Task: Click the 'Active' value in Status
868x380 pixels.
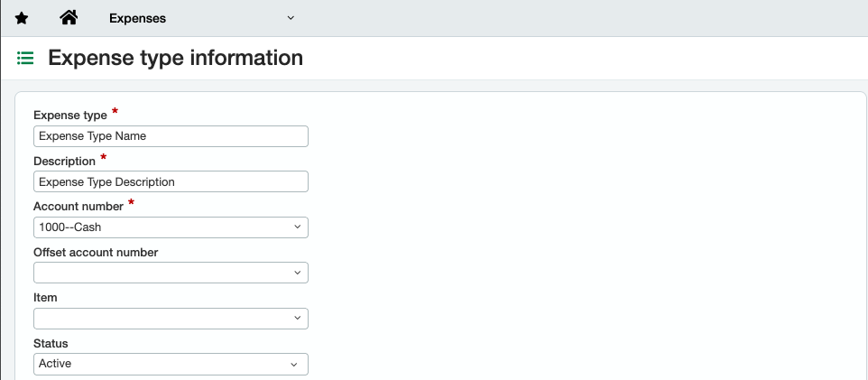Action: point(56,364)
